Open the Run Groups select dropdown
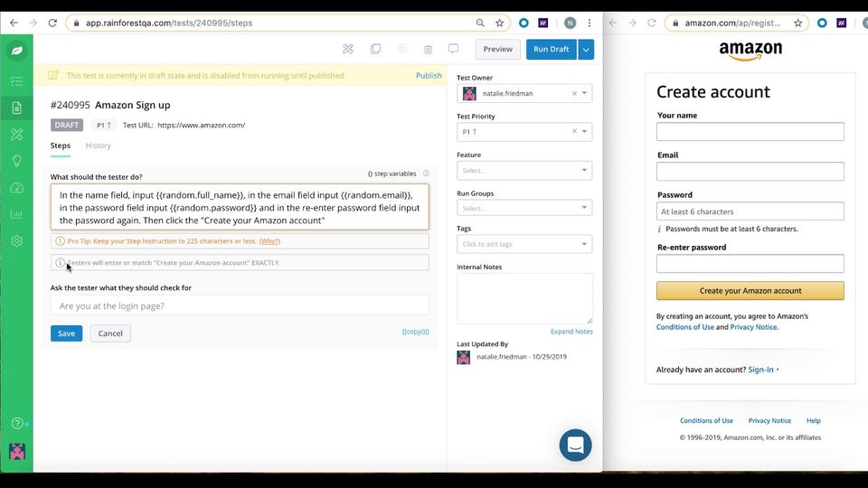Screen dimensions: 868x488 tap(524, 208)
